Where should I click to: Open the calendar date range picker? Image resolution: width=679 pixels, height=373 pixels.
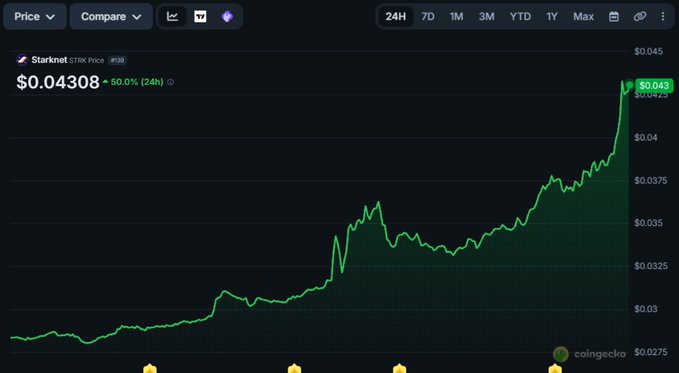pyautogui.click(x=614, y=16)
